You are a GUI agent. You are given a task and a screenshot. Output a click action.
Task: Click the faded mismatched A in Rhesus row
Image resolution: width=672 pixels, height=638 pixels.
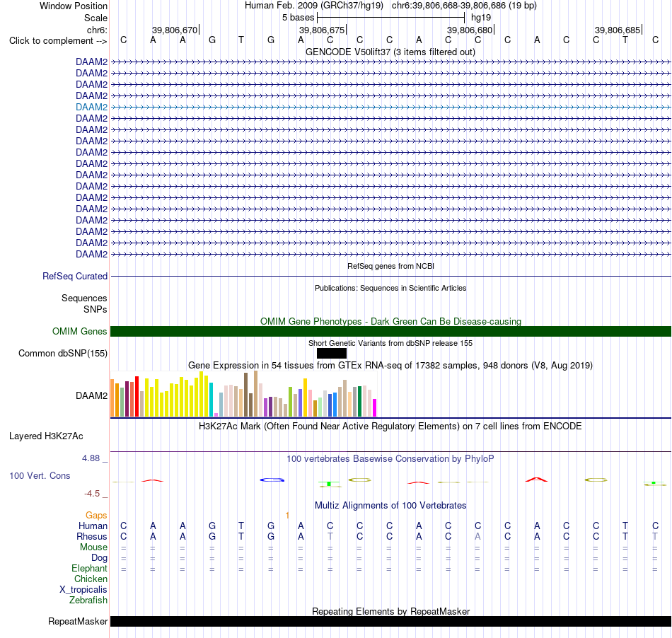click(x=478, y=536)
